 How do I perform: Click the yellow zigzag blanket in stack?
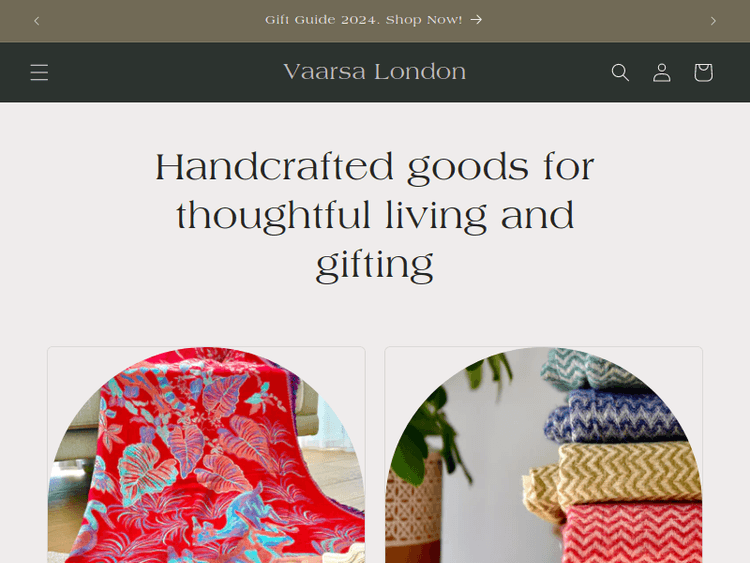coord(617,476)
